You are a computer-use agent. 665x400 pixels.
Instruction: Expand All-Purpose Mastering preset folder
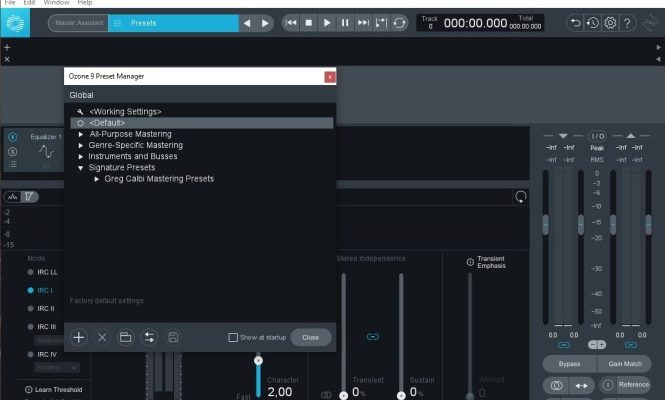coord(81,134)
